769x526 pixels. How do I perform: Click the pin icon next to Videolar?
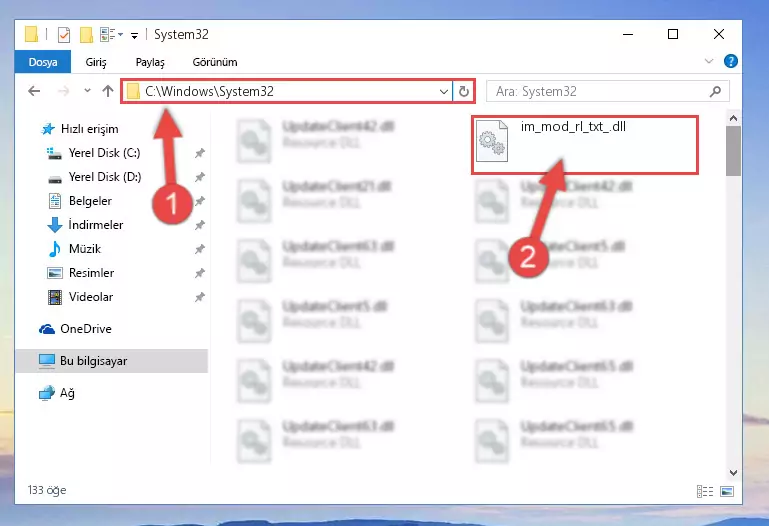pos(200,297)
